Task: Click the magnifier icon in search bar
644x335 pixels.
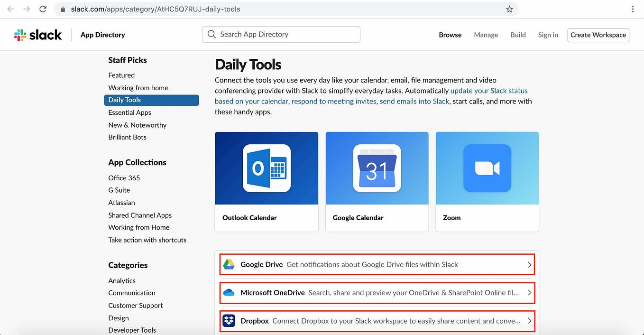Action: [212, 34]
